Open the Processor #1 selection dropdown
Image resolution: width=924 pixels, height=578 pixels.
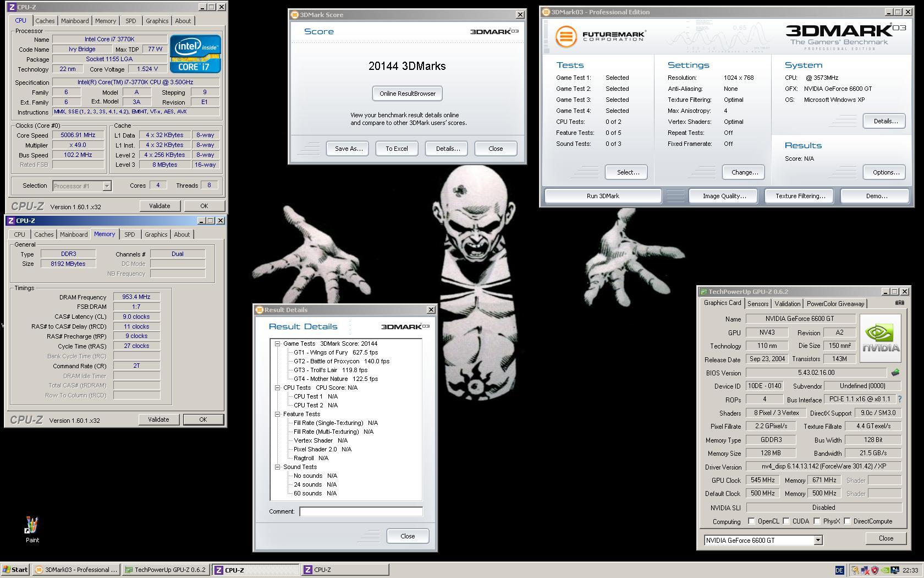[107, 186]
